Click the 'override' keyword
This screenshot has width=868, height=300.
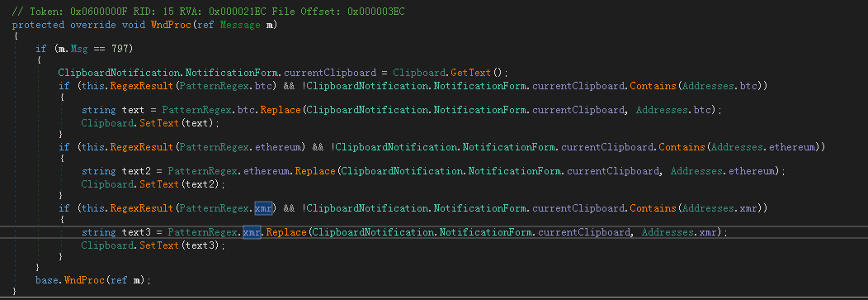coord(93,25)
